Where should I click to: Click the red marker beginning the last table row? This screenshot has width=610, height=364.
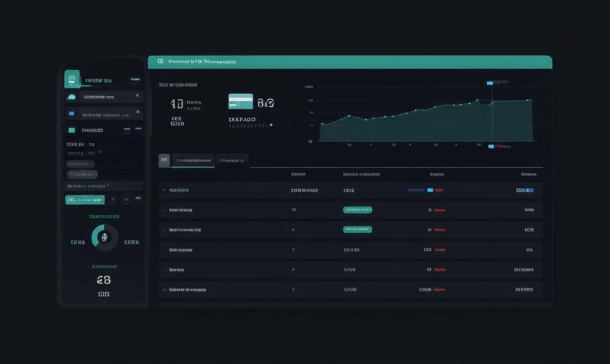(164, 290)
